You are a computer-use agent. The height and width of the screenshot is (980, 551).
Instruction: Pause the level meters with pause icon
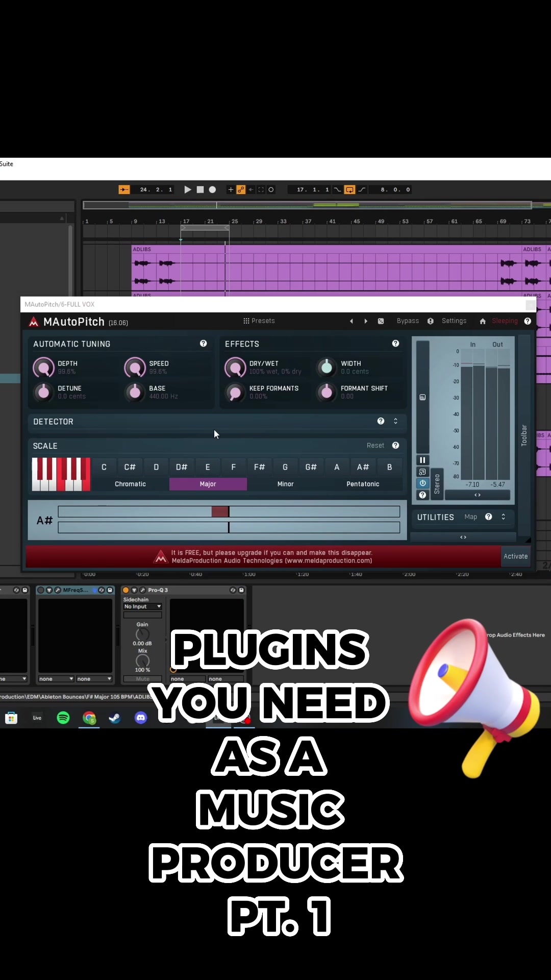422,460
